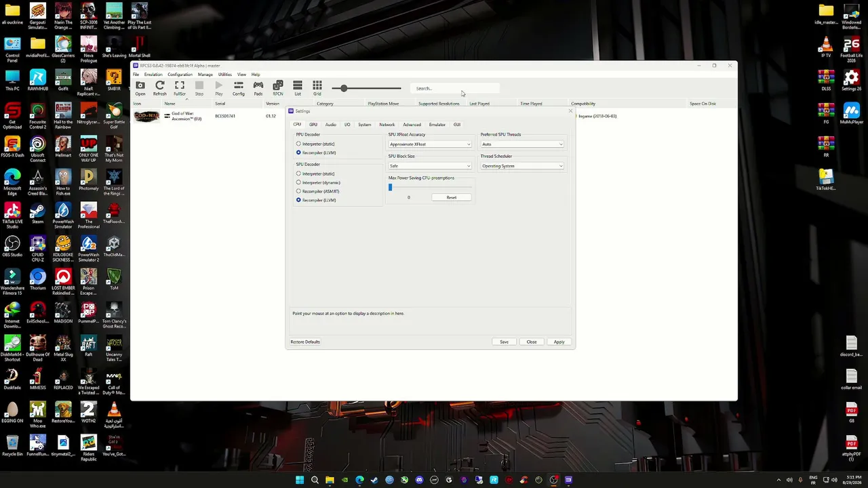Screen dimensions: 868x488
Task: Adjust the icon size slider in toolbar
Action: pyautogui.click(x=366, y=88)
